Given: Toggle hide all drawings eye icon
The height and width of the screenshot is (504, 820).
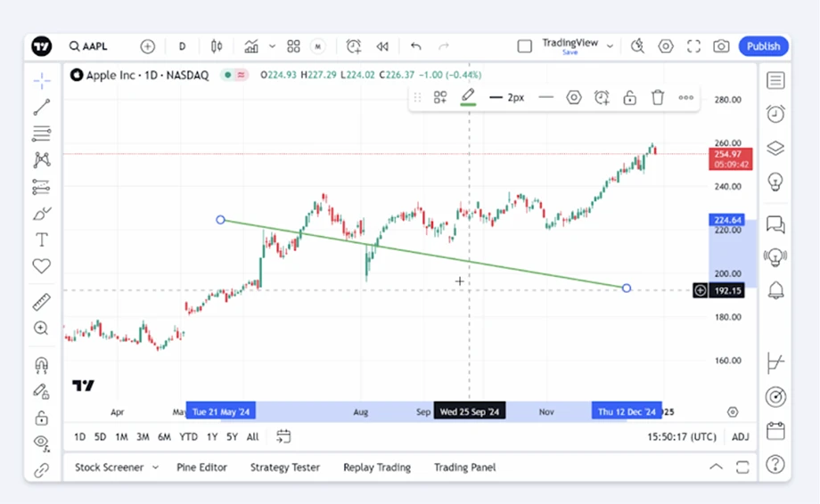Looking at the screenshot, I should [x=41, y=443].
